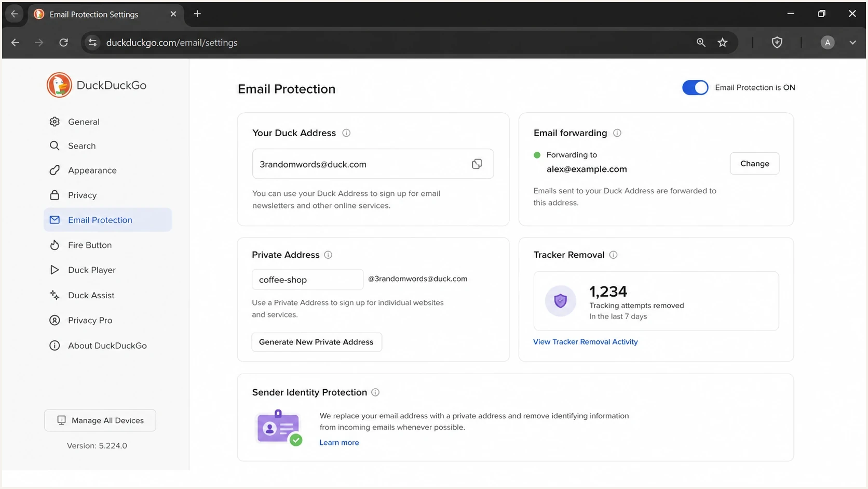Click the Version: 5.224.0 text

pyautogui.click(x=97, y=445)
